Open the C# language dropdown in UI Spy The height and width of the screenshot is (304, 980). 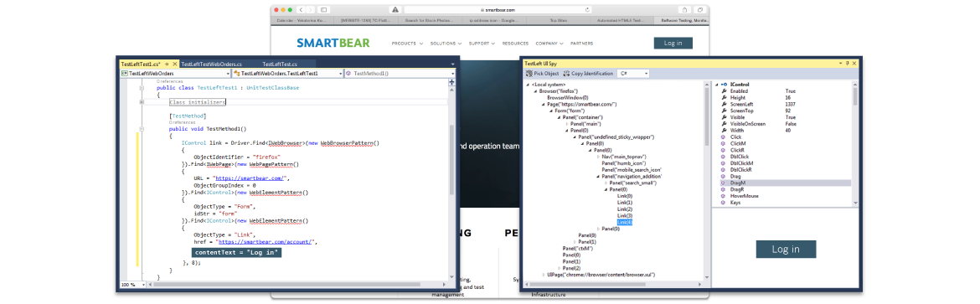click(634, 73)
